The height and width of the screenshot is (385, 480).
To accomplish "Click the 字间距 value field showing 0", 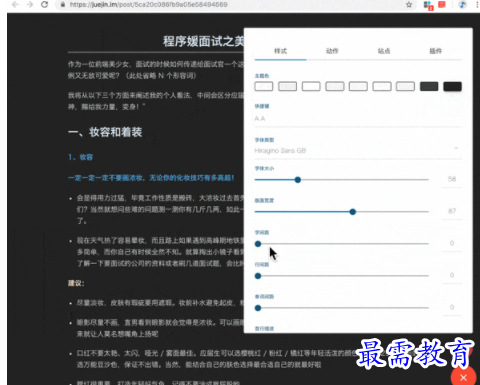I will pyautogui.click(x=452, y=243).
